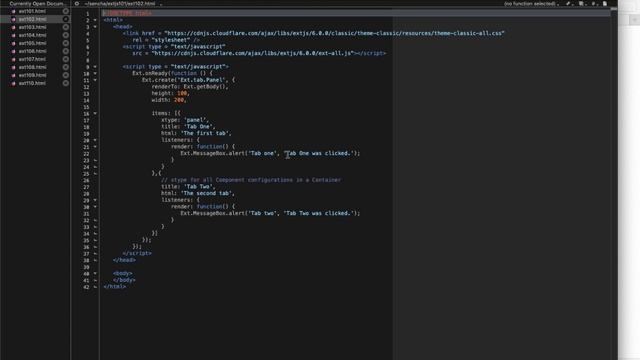640x360 pixels.
Task: Click the closing </html> tag on line 42
Action: [115, 287]
